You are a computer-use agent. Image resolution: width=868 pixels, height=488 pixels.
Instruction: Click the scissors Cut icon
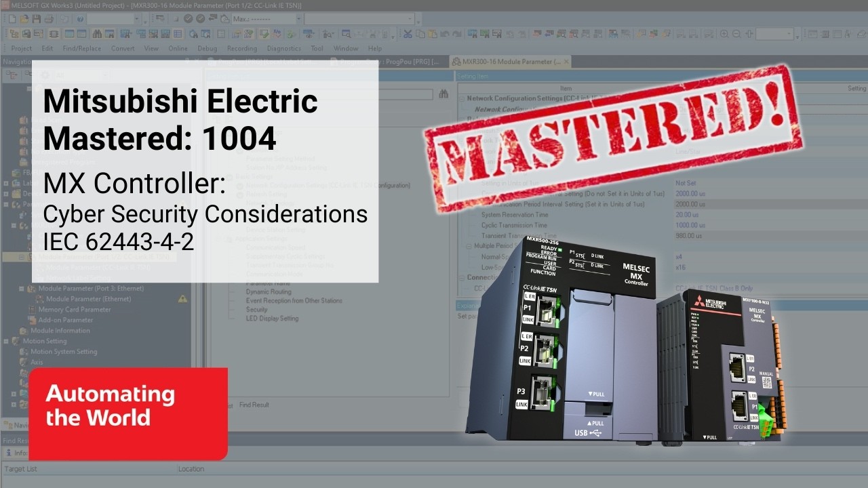point(408,34)
